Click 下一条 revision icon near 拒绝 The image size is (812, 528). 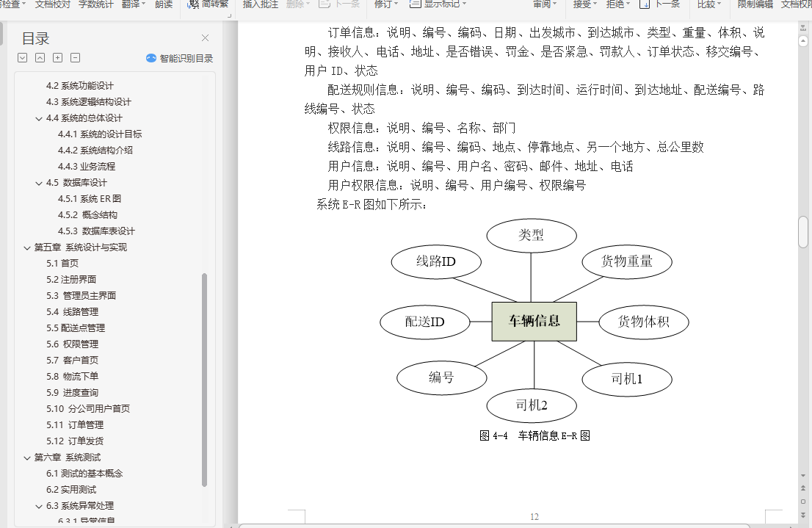(x=645, y=4)
